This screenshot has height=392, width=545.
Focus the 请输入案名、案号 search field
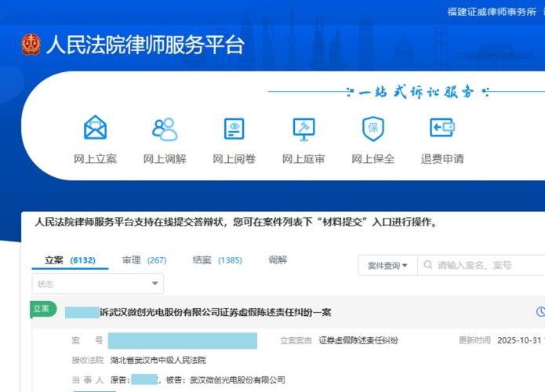481,265
